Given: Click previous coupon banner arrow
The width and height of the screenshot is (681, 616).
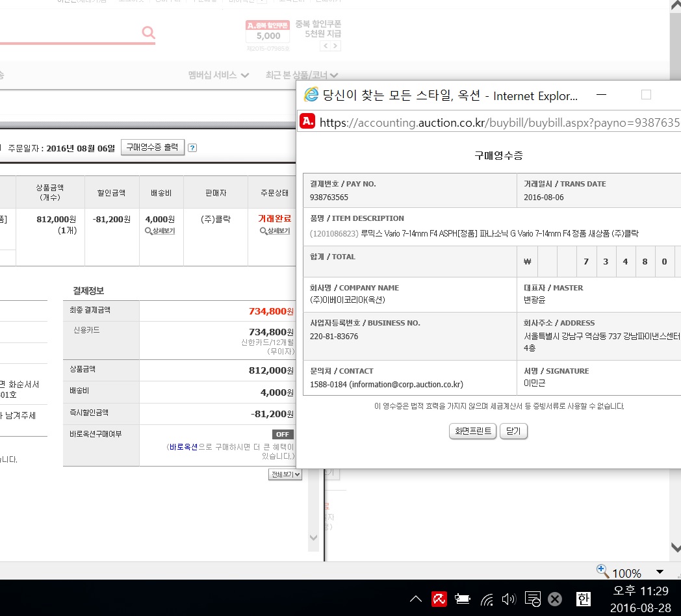Looking at the screenshot, I should coord(326,45).
